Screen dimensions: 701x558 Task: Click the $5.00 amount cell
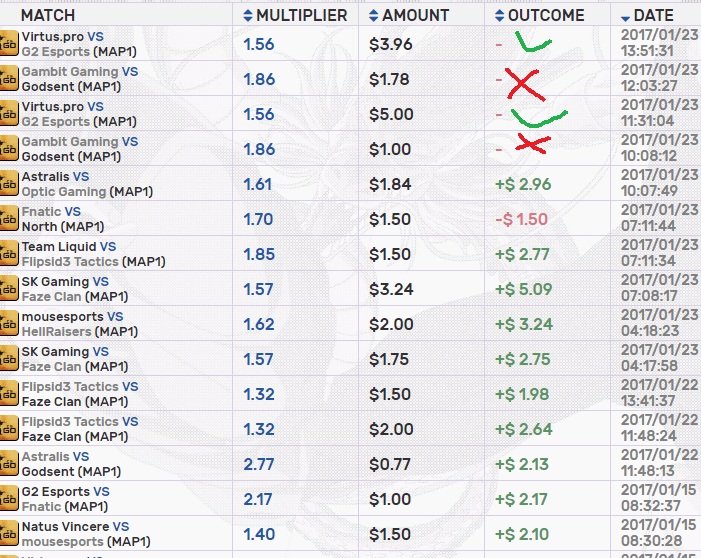coord(391,114)
